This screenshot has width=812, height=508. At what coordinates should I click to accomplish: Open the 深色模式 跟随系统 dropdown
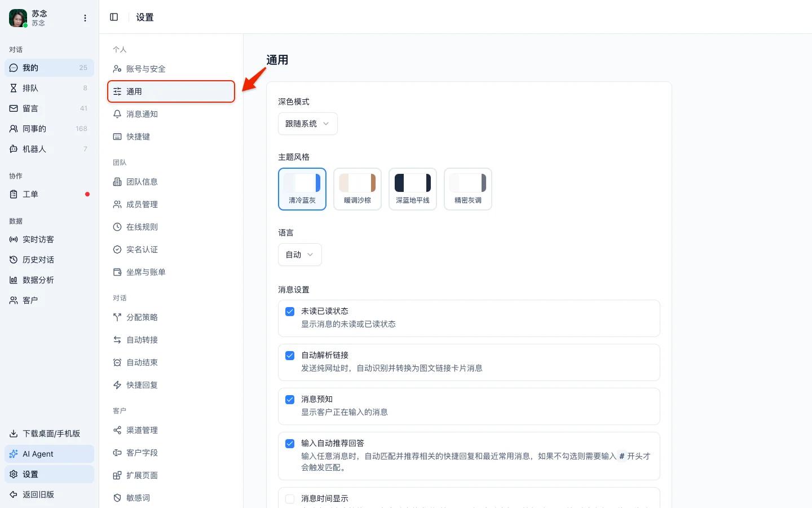coord(308,124)
